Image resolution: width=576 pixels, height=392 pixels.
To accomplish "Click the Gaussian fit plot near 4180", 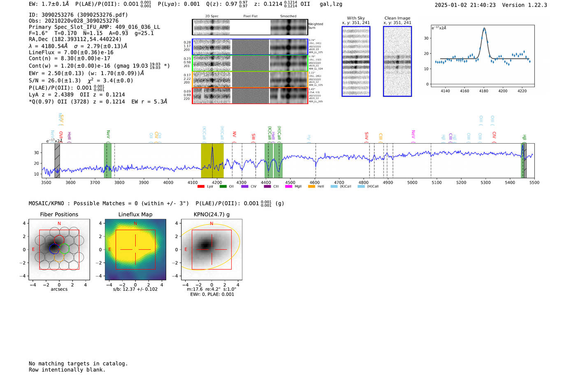I will [482, 56].
